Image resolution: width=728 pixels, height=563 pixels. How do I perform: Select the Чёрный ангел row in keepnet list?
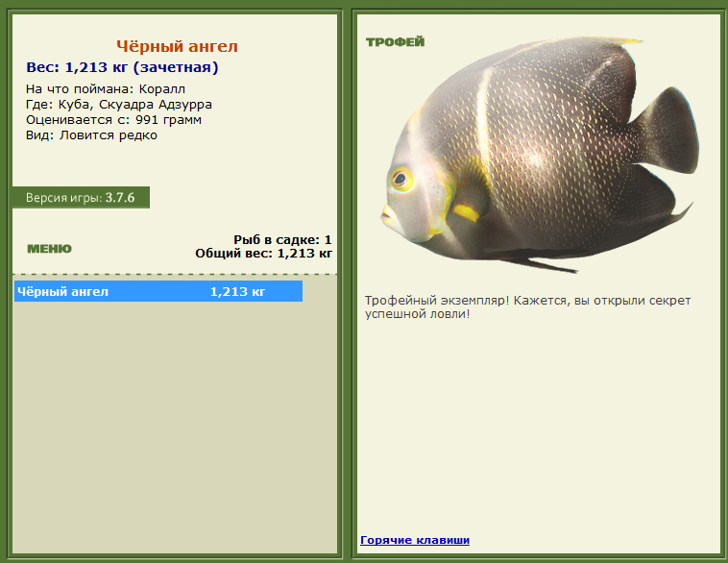pyautogui.click(x=158, y=291)
